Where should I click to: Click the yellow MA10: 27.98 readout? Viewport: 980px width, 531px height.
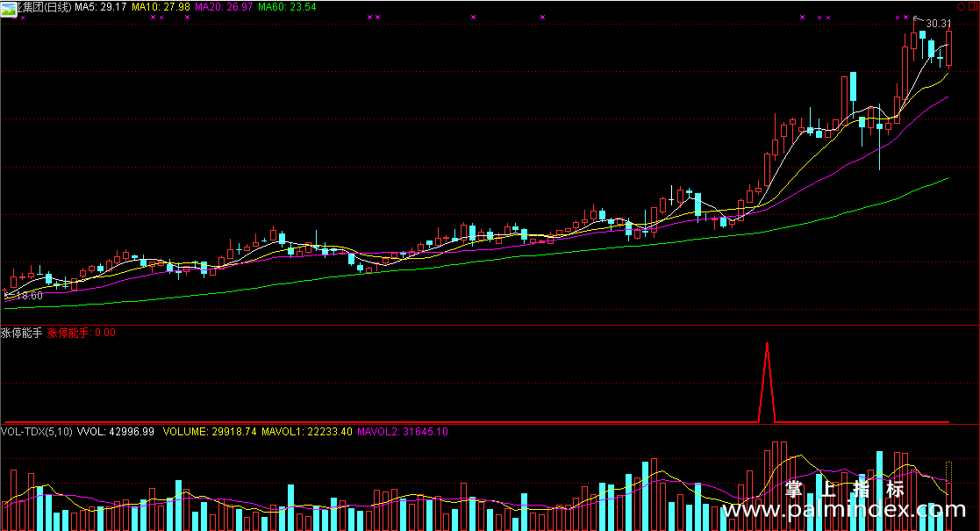(161, 7)
